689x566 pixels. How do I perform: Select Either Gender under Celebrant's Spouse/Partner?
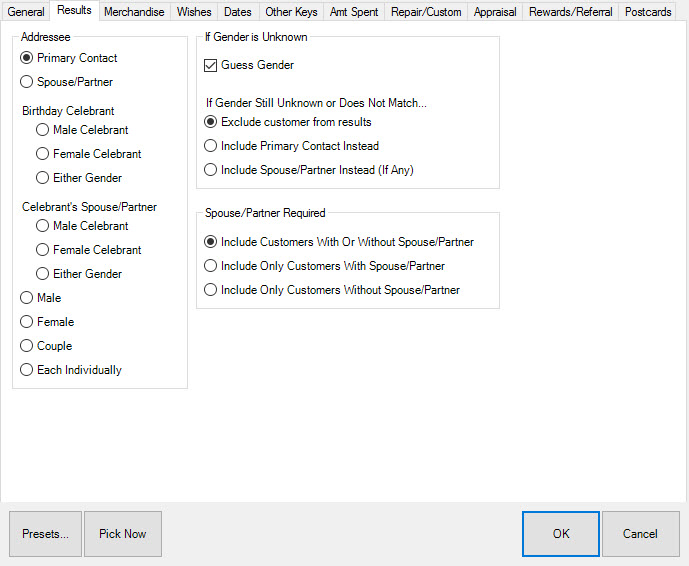click(x=43, y=274)
